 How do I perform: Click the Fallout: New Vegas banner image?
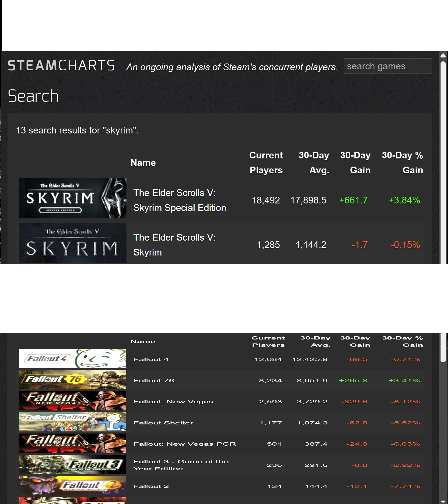pyautogui.click(x=73, y=401)
